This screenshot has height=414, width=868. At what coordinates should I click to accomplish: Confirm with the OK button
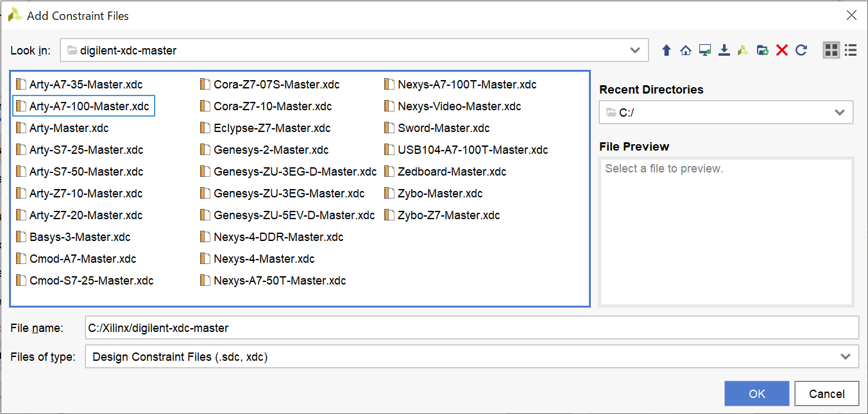coord(757,393)
